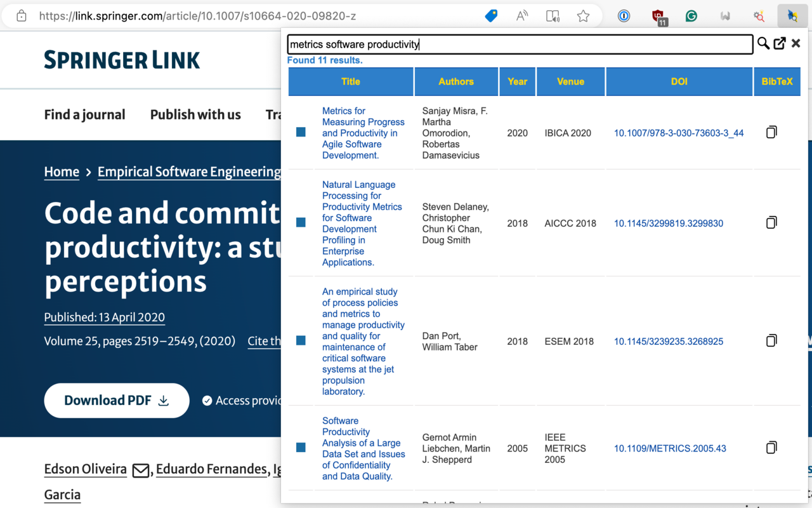
Task: Copy BibTeX for the IEEE METRICS 2005 paper
Action: [x=771, y=447]
